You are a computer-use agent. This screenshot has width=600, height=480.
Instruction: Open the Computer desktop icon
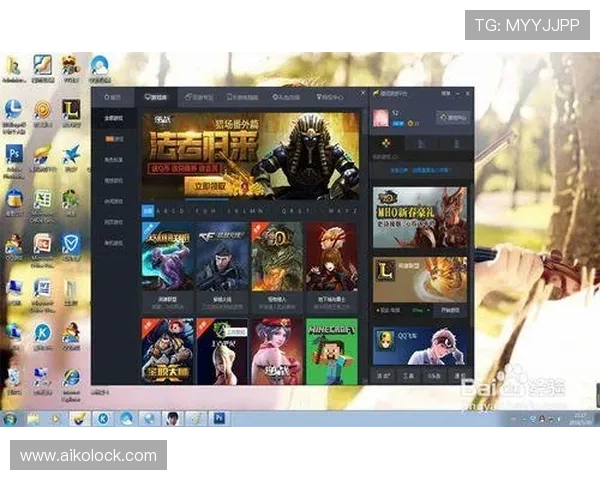14,291
